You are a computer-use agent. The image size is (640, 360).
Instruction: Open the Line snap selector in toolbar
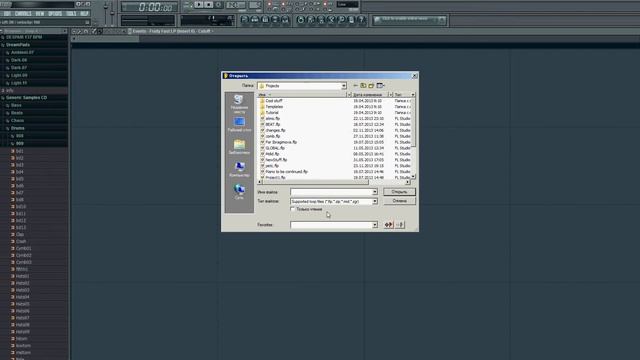click(347, 4)
